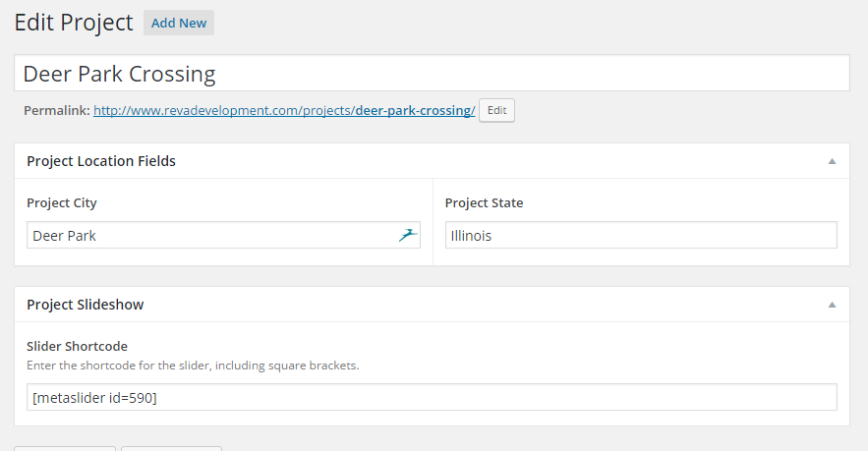Click the right partially visible bottom button
The image size is (868, 451).
pos(171,448)
